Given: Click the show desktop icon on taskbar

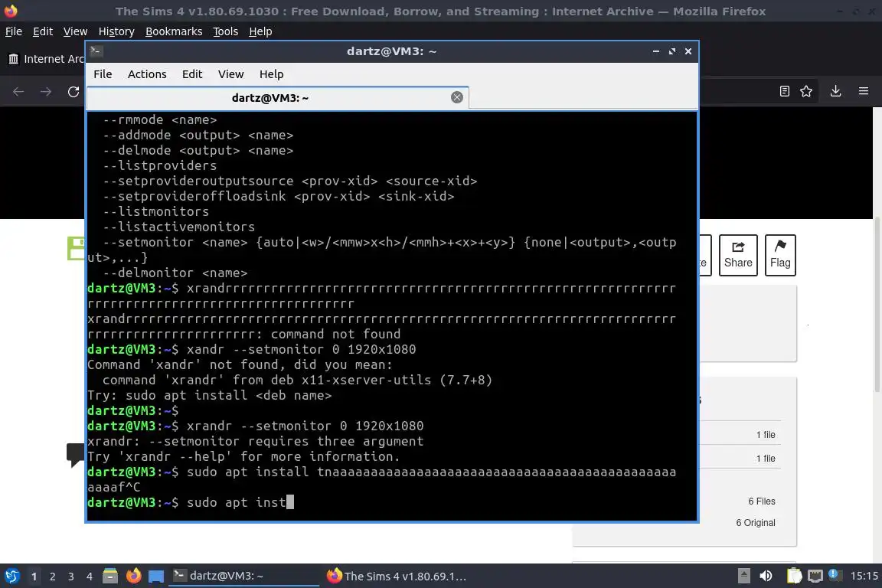Looking at the screenshot, I should [156, 576].
